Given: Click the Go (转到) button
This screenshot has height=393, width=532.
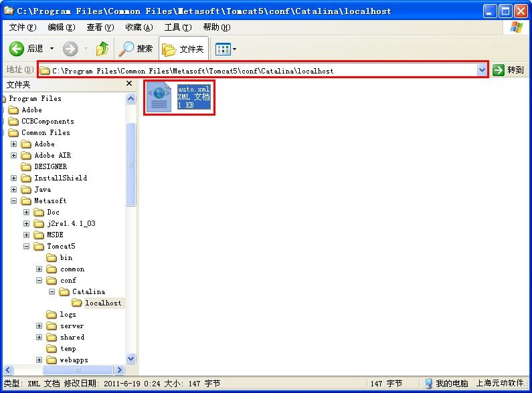Looking at the screenshot, I should [508, 70].
